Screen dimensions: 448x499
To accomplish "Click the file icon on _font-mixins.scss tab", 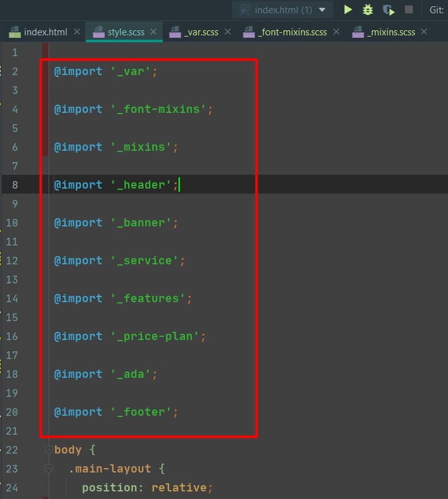I will tap(249, 32).
